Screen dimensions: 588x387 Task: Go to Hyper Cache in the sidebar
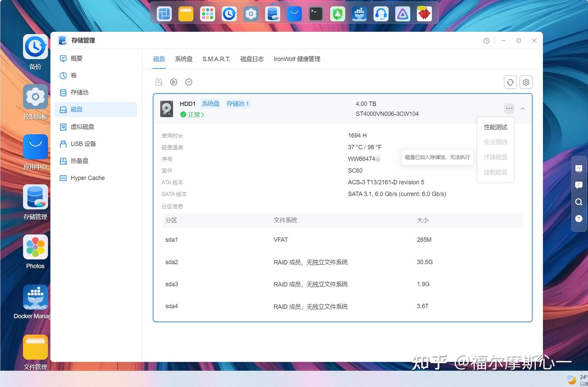[96, 178]
